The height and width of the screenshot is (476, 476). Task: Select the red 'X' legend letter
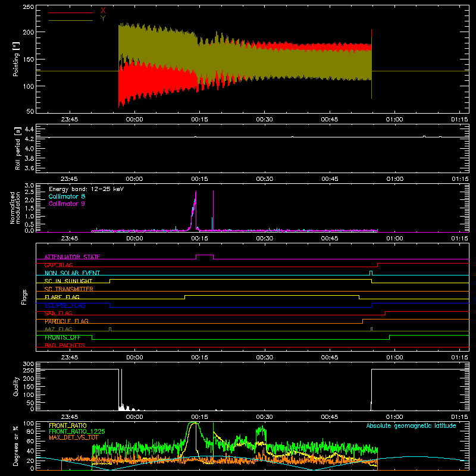pyautogui.click(x=103, y=11)
